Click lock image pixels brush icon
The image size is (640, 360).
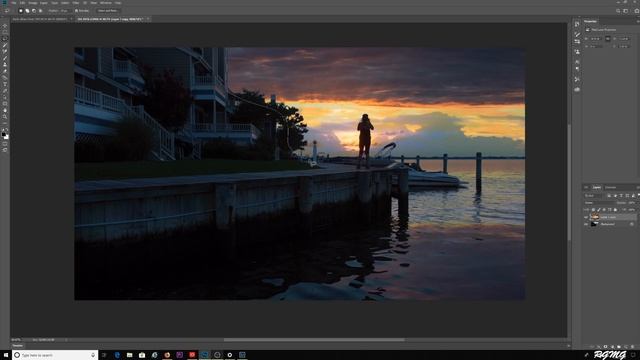[599, 210]
